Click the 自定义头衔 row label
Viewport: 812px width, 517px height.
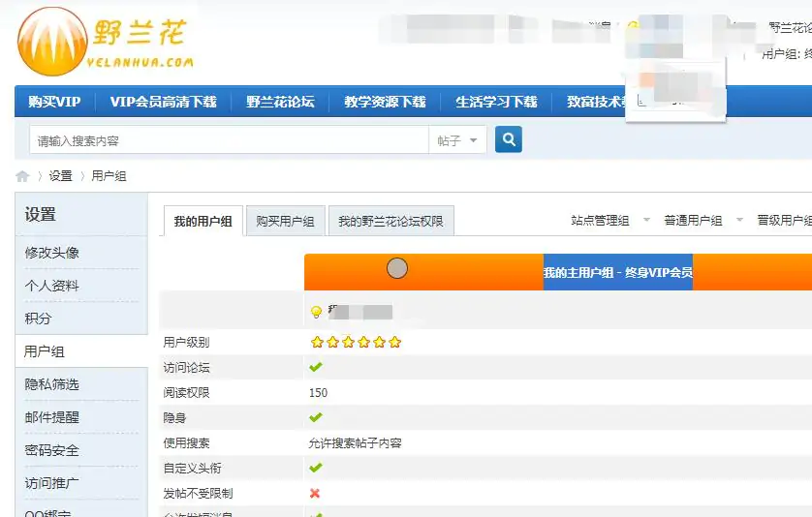(x=192, y=468)
